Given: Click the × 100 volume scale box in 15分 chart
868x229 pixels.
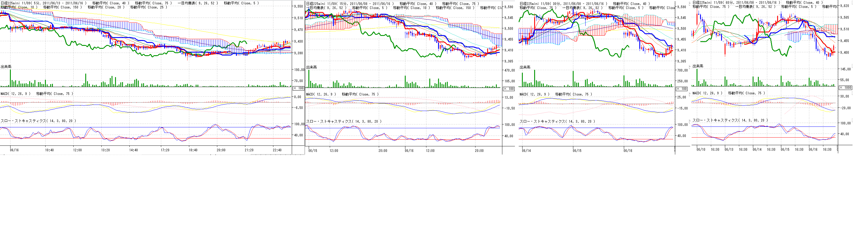Looking at the screenshot, I should point(509,89).
